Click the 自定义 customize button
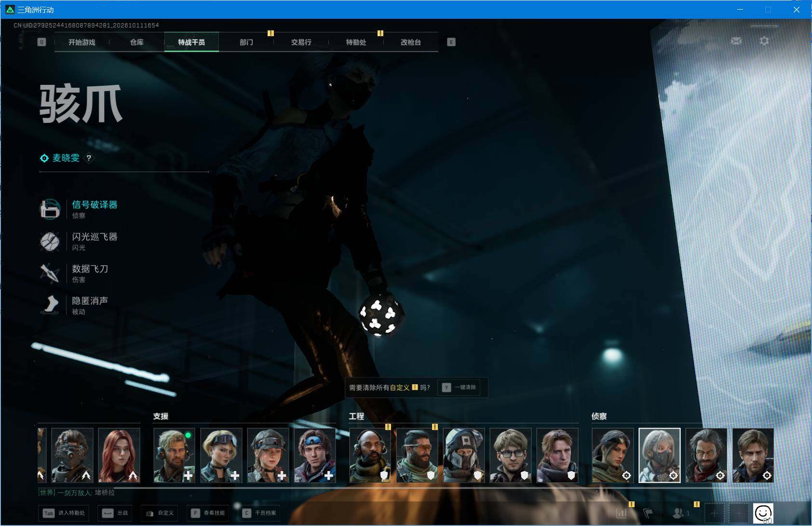The image size is (812, 526). coord(160,513)
